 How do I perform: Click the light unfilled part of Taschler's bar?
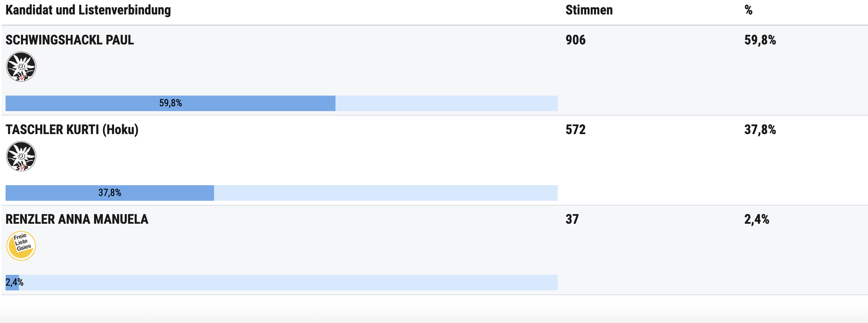(385, 193)
